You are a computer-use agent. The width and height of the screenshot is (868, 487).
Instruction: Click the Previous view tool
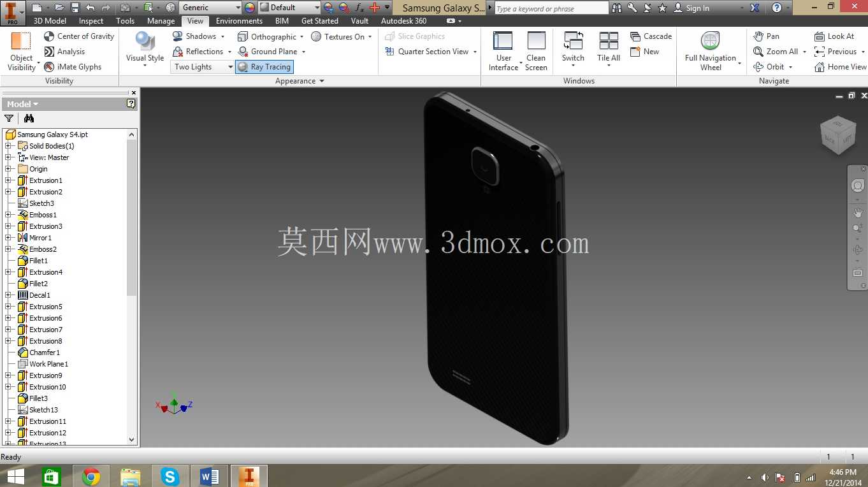(835, 52)
